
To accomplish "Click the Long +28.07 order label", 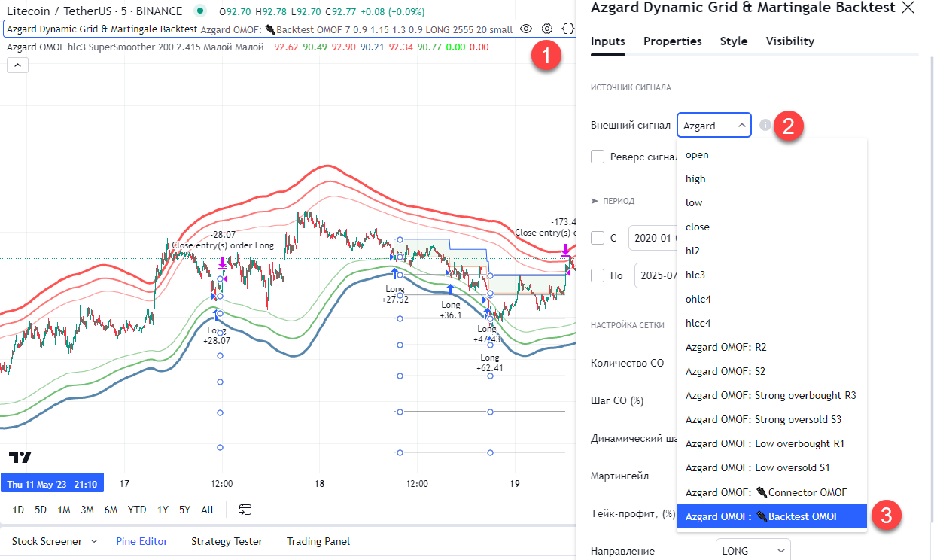I will tap(217, 336).
